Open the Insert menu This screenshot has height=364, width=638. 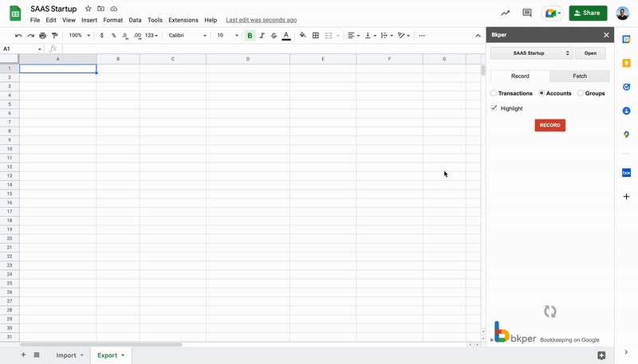[x=89, y=20]
